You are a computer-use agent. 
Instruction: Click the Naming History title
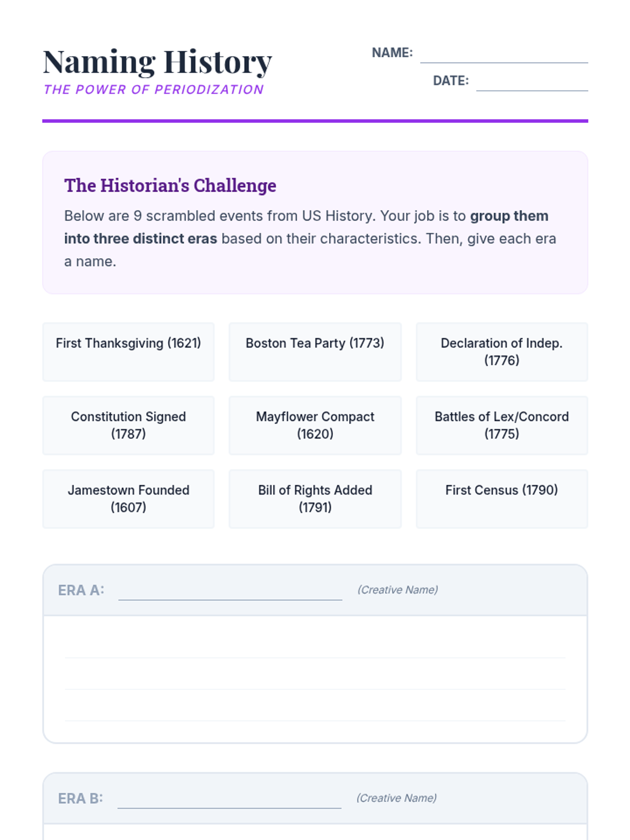coord(157,62)
